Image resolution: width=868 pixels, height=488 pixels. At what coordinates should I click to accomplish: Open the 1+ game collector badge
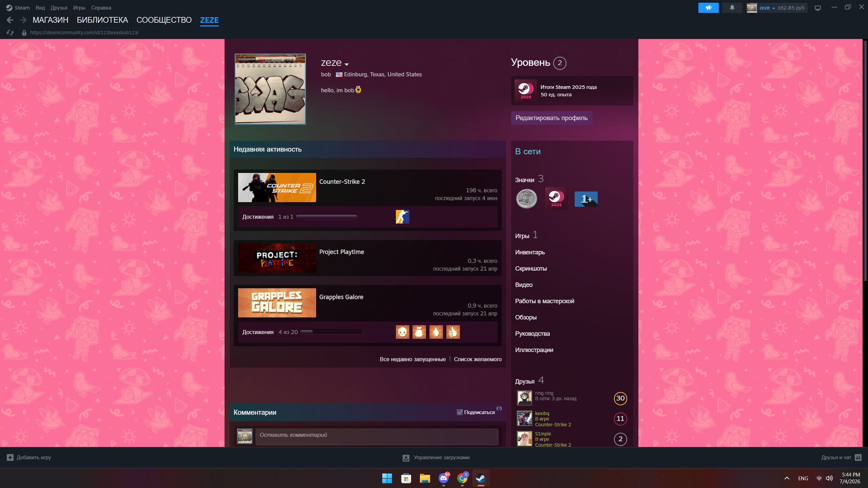tap(586, 199)
